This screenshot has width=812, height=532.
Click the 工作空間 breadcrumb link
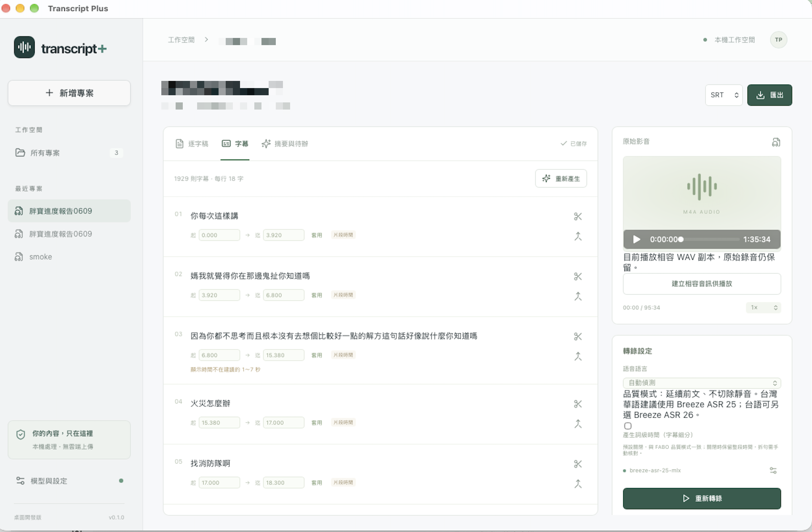(x=181, y=40)
